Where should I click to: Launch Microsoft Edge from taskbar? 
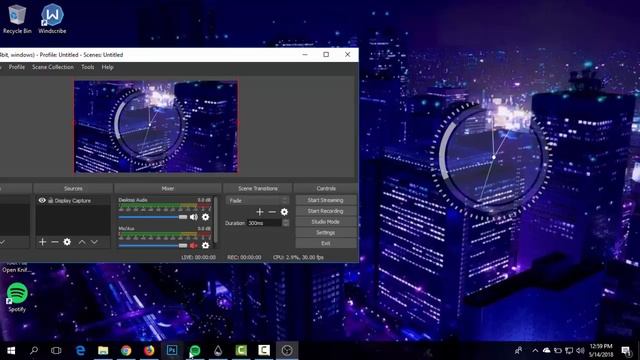coord(80,350)
